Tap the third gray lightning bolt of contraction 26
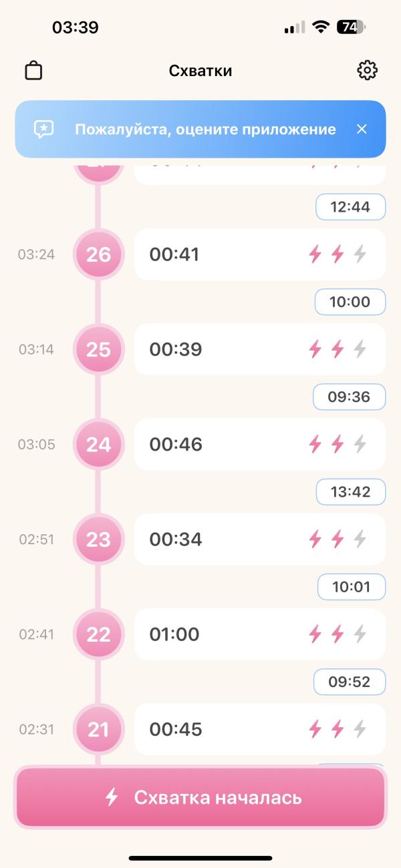401x868 pixels. coord(360,254)
